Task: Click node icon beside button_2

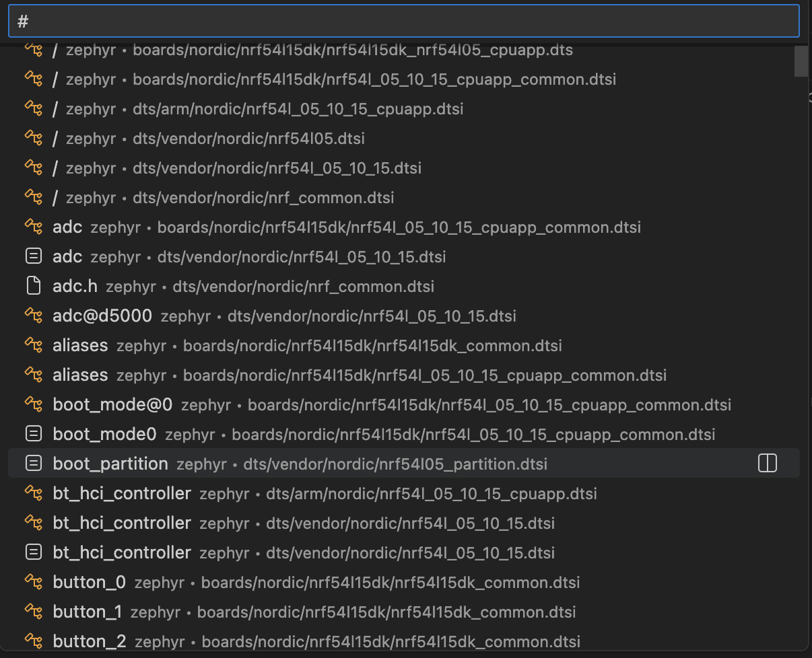Action: [x=33, y=641]
